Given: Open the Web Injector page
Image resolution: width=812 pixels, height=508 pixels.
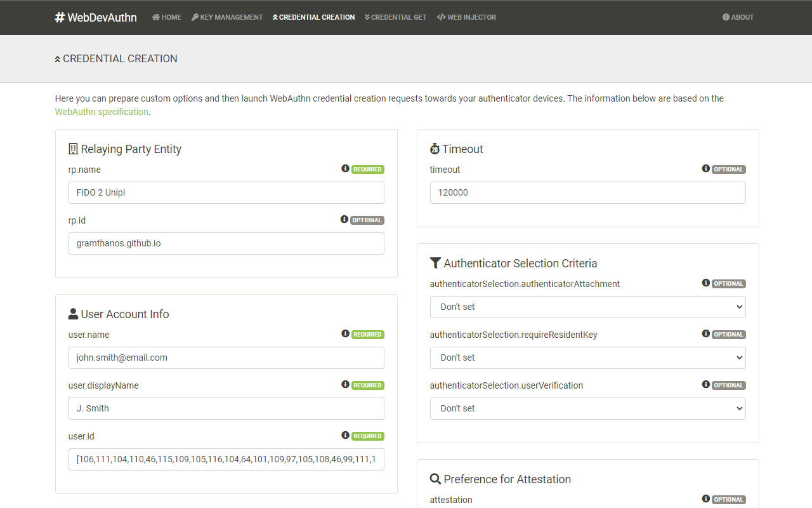Looking at the screenshot, I should [x=467, y=17].
